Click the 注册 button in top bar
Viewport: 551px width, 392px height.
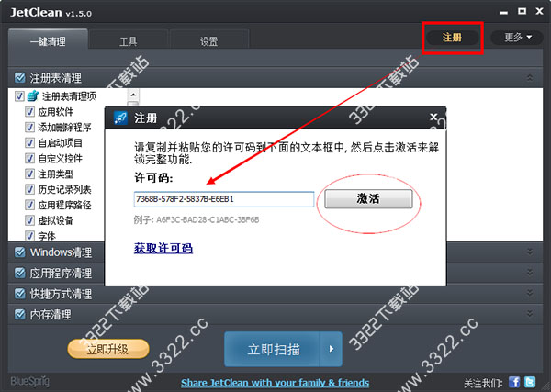coord(452,38)
